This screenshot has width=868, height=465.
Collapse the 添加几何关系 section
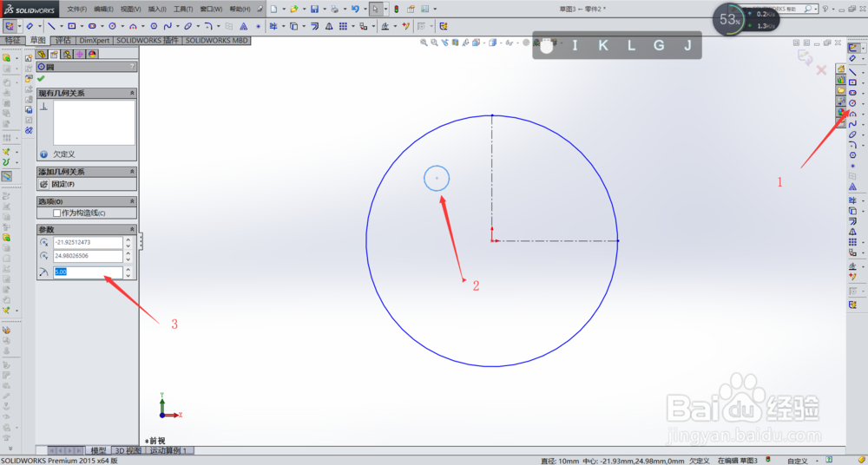point(132,172)
